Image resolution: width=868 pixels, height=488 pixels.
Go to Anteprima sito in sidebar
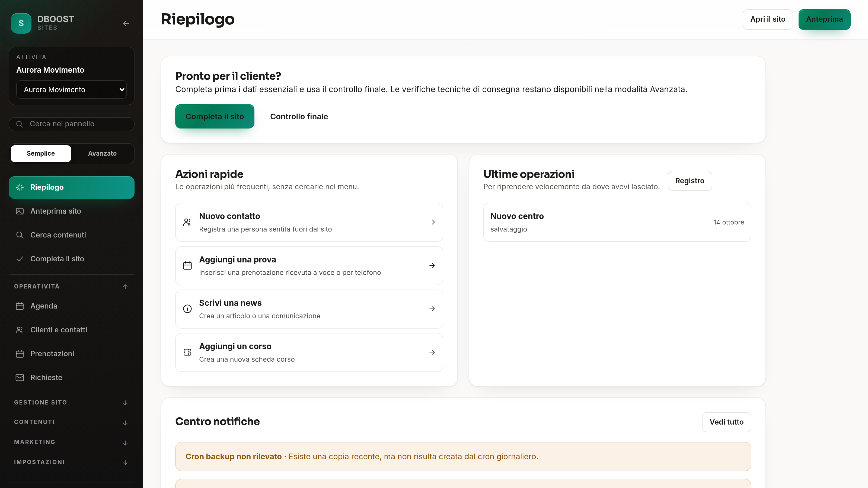[x=71, y=211]
